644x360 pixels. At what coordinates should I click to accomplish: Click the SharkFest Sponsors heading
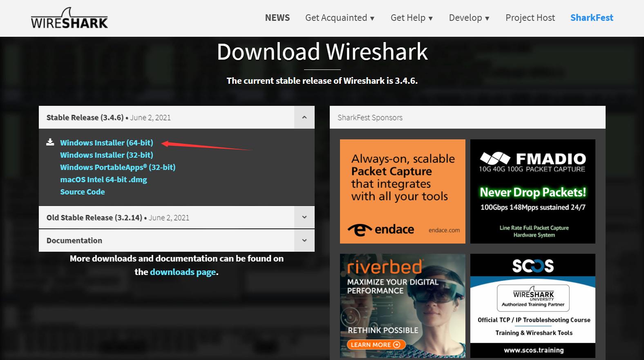(x=370, y=118)
